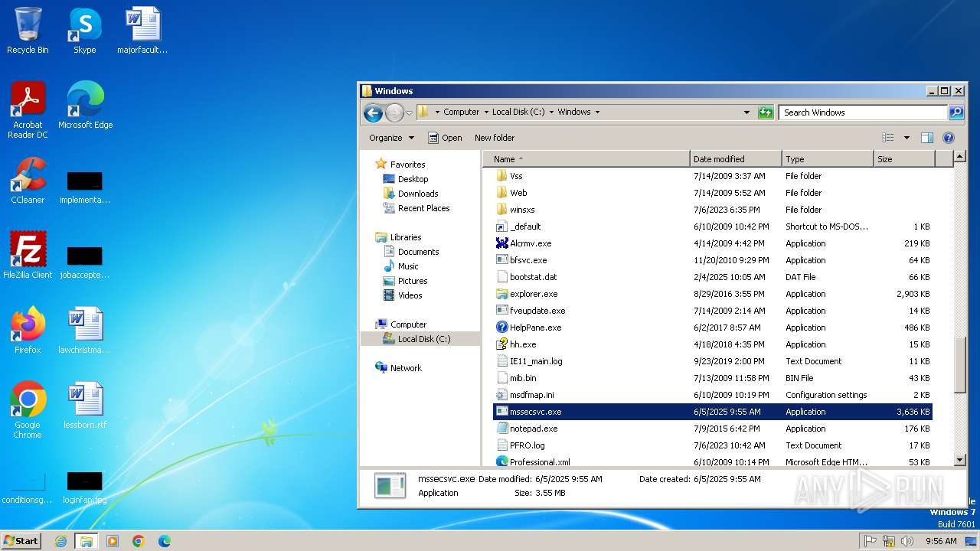Sort by Type column header
This screenshot has height=551, width=980.
tap(828, 159)
